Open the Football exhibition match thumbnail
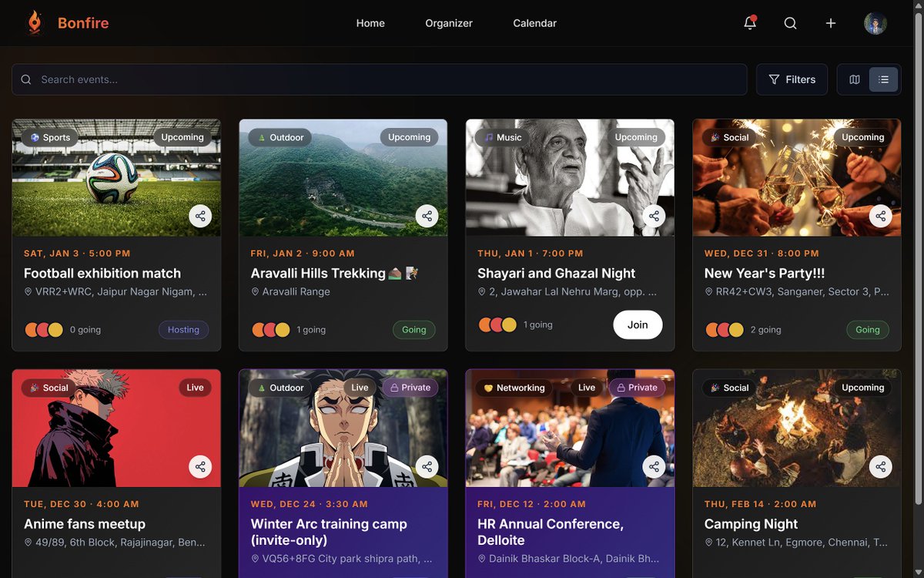This screenshot has height=578, width=924. (116, 178)
